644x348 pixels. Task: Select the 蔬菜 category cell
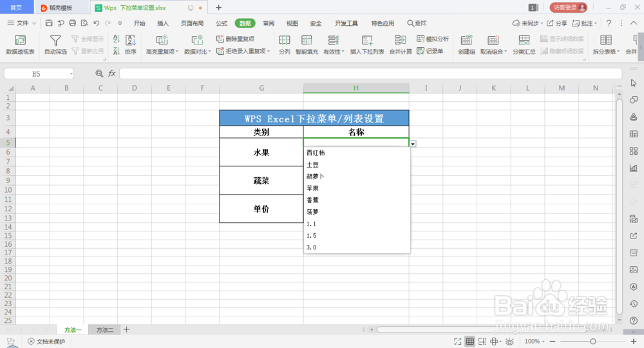261,180
